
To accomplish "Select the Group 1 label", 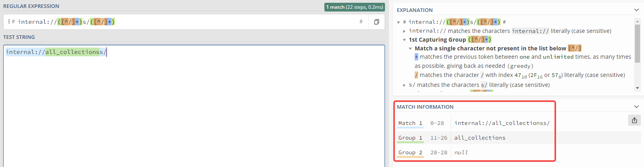I will point(410,138).
